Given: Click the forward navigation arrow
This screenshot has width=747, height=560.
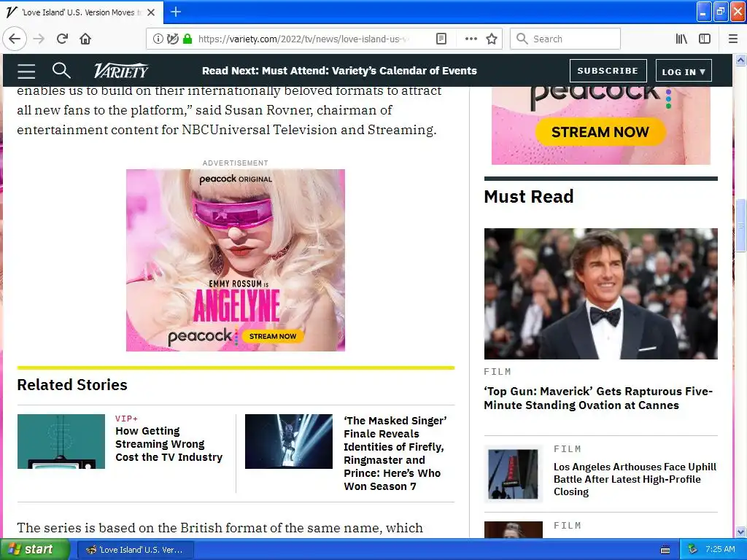Looking at the screenshot, I should coord(39,39).
